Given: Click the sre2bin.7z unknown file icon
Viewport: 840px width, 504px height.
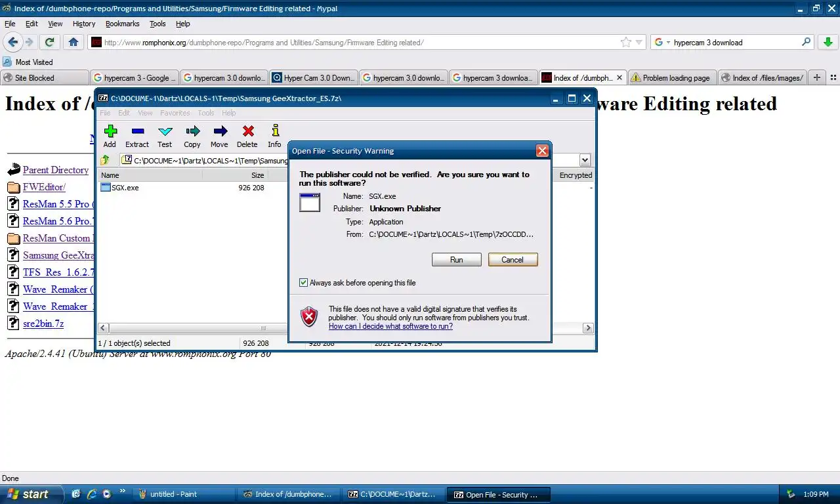Looking at the screenshot, I should [13, 324].
